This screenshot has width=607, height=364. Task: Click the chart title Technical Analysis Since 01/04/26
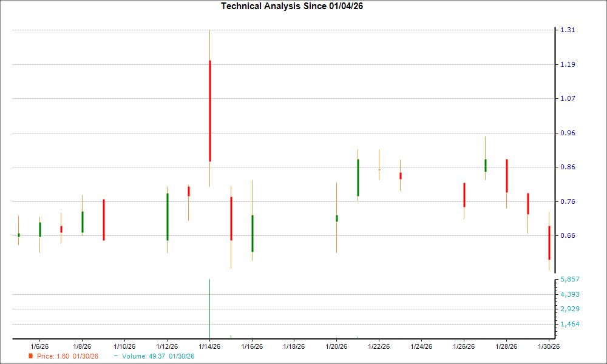[x=292, y=5]
